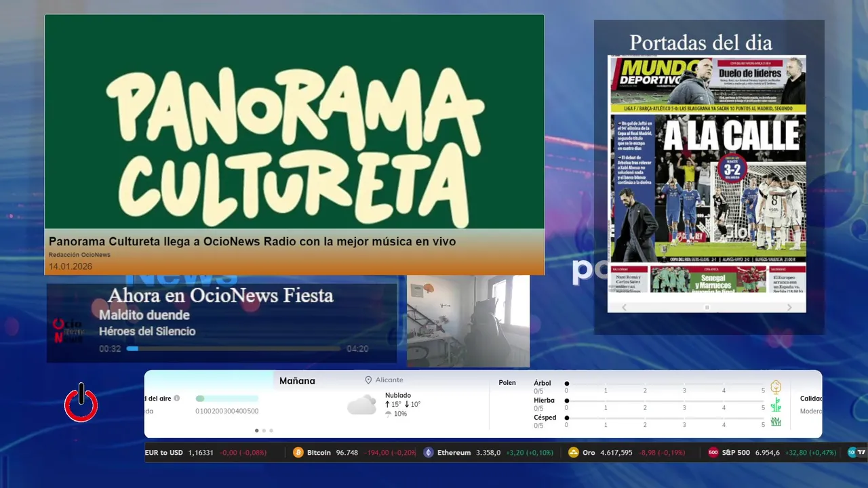Click the Bitcoin change '-194,00 (-0,20%'
The image size is (868, 488).
point(389,453)
